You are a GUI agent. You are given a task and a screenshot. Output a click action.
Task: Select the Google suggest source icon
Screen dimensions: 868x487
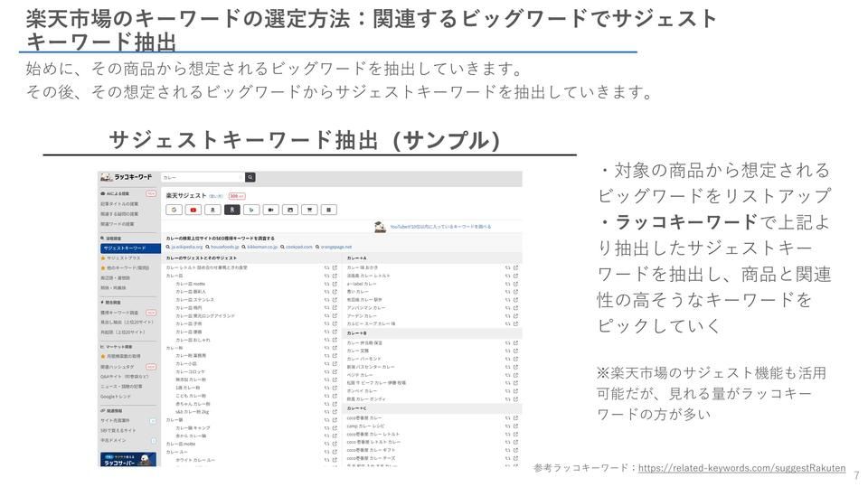pos(174,210)
